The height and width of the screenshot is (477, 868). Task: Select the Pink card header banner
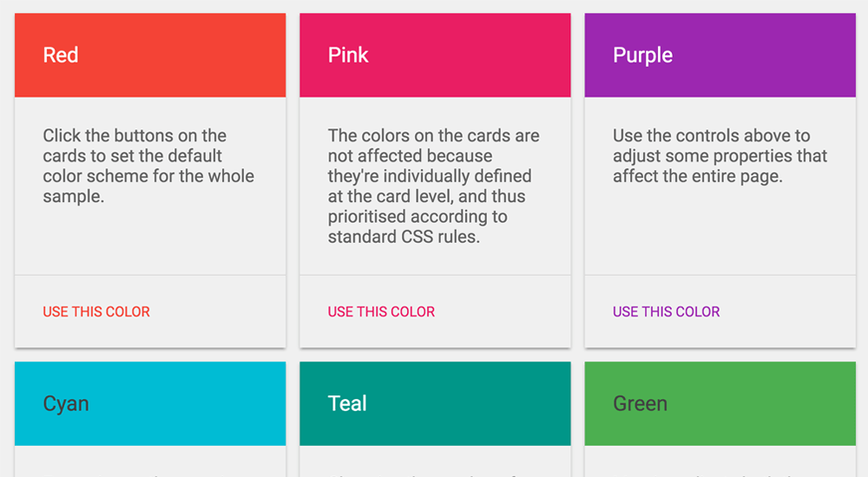pyautogui.click(x=435, y=56)
